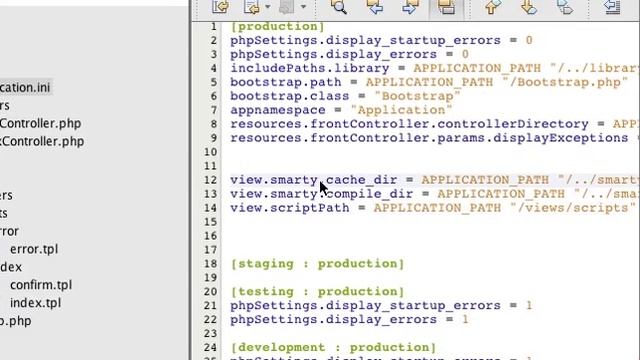This screenshot has height=360, width=640.
Task: Click the view.smarty.cache_dir line
Action: [x=435, y=180]
